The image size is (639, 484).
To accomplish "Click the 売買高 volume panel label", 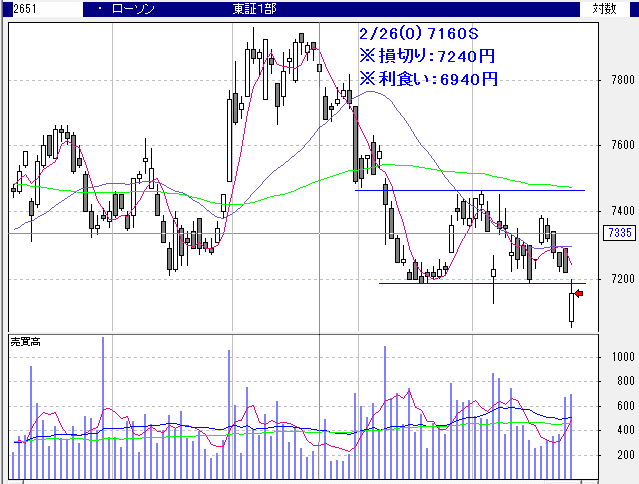I will (x=25, y=342).
